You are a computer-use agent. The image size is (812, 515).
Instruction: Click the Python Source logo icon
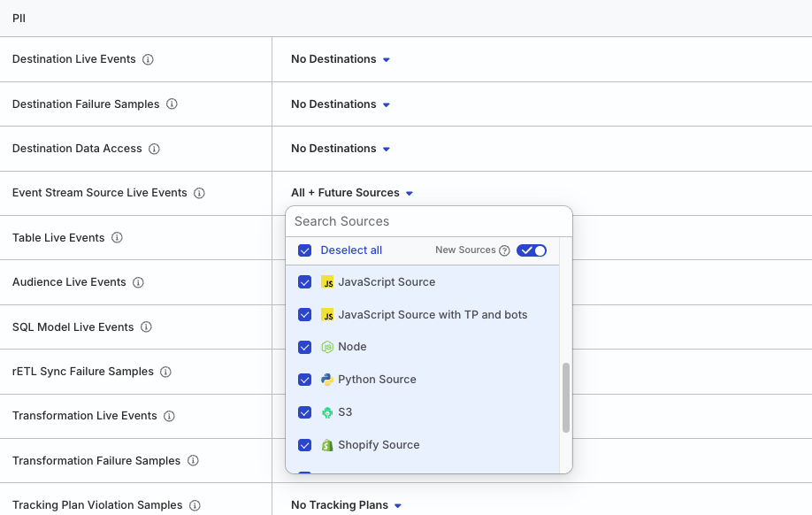point(327,380)
